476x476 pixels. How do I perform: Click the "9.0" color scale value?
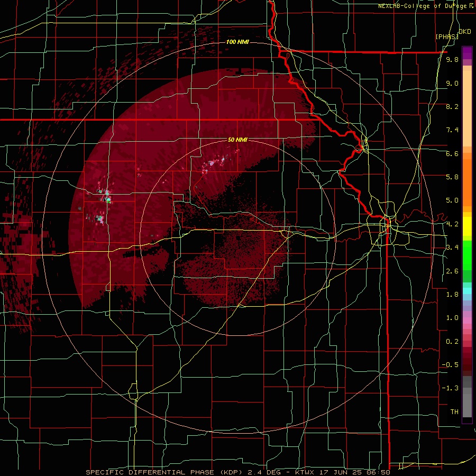pyautogui.click(x=452, y=83)
